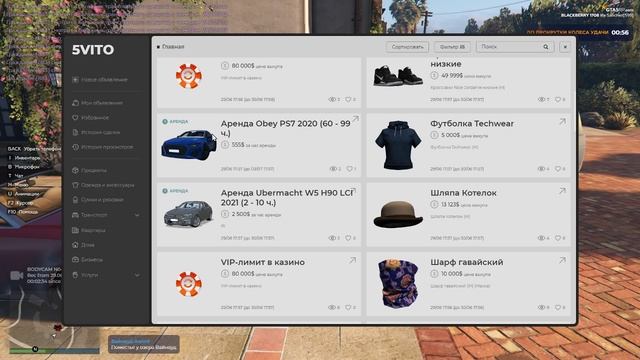Click the Дома house icon
Screen dimensions: 640x360
75,245
